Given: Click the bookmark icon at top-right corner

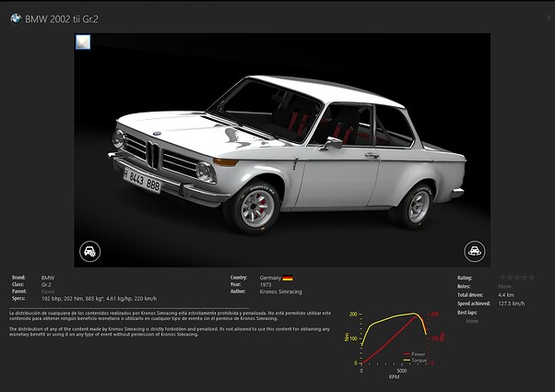Looking at the screenshot, I should [549, 18].
